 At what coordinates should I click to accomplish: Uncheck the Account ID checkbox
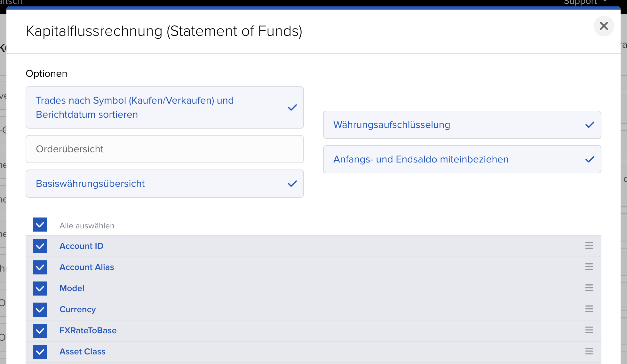[x=40, y=246]
